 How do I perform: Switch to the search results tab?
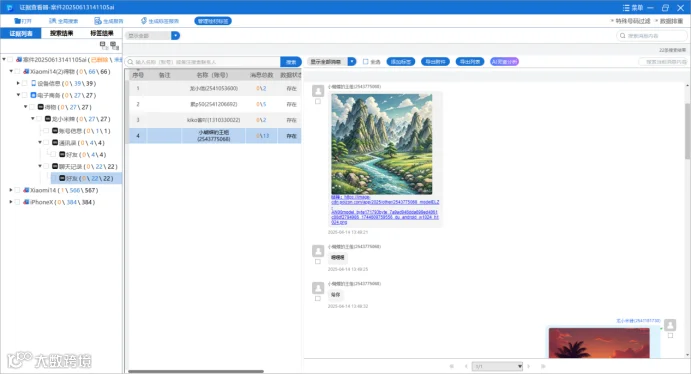pos(61,33)
